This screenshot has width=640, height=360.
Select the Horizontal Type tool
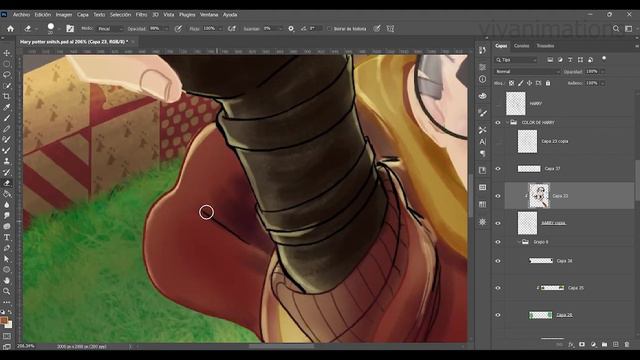tap(7, 237)
